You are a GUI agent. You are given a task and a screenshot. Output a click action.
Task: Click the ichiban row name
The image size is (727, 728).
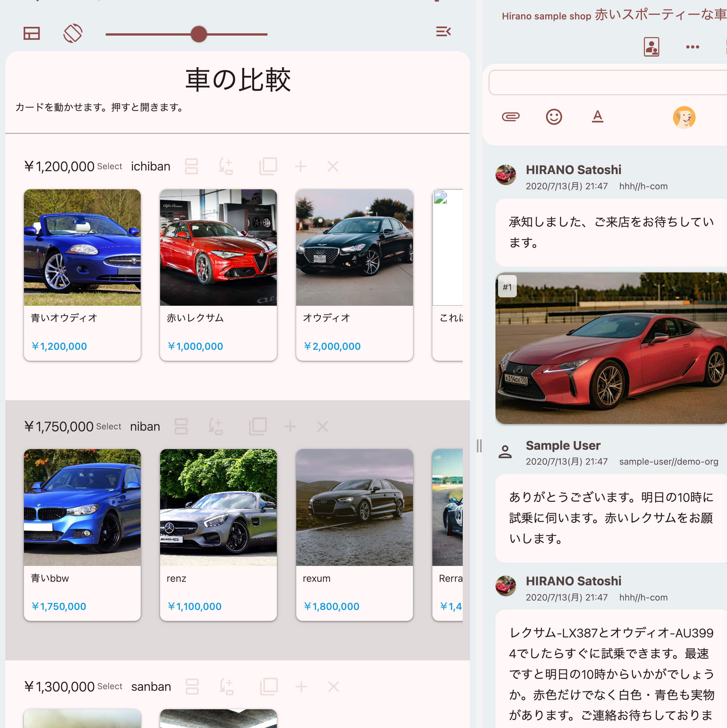coord(151,167)
